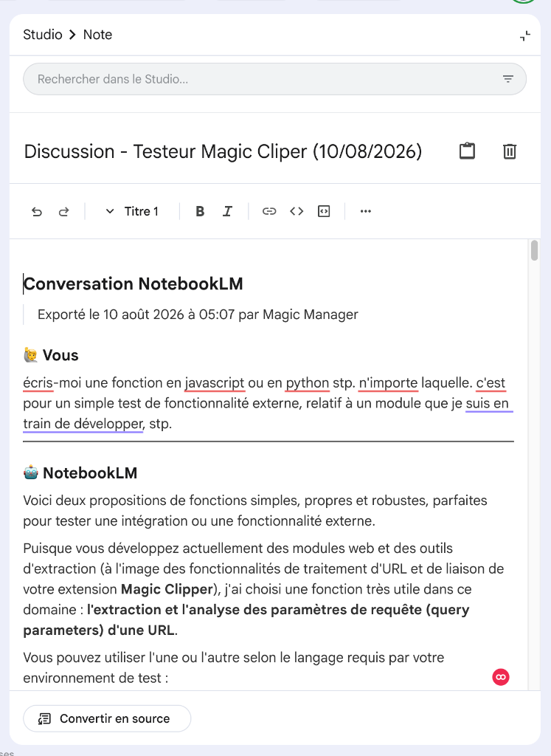Click the red infinity extension badge

pos(501,677)
